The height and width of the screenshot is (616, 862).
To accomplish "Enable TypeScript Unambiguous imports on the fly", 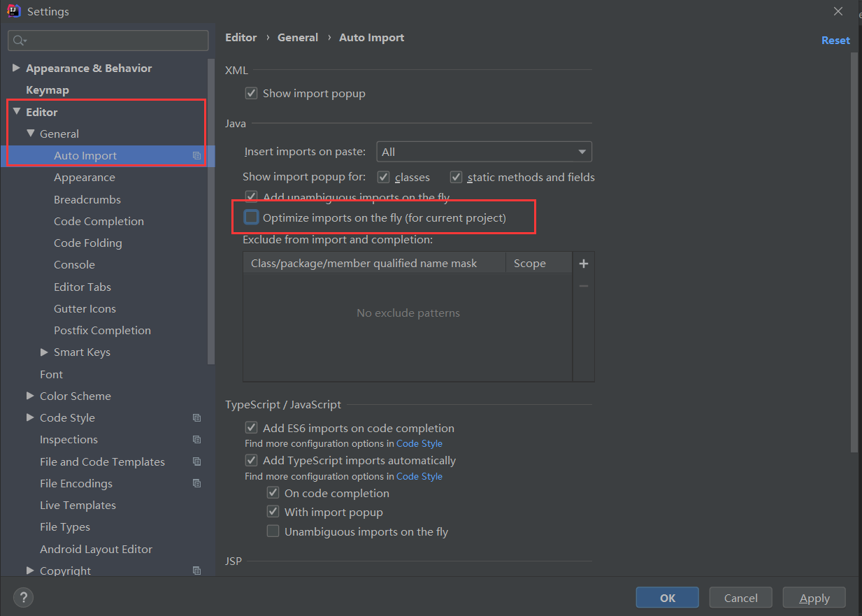I will point(273,531).
